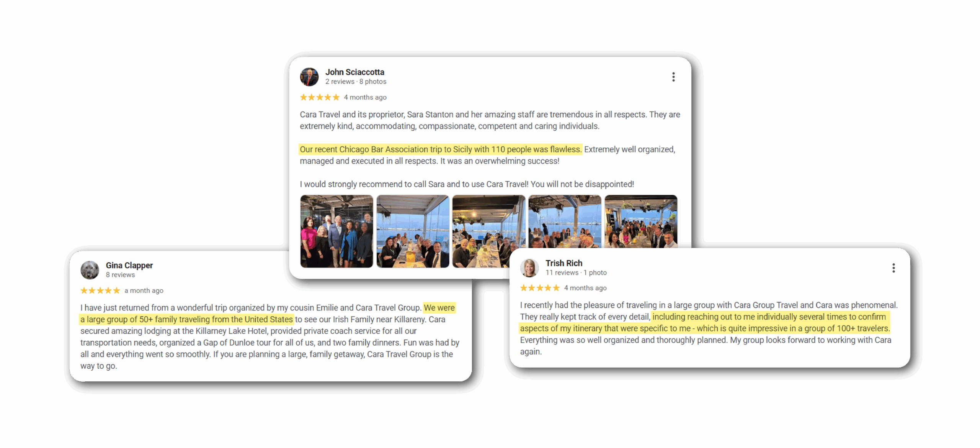Open John Sciaccotta's reviewer name link
Screen dimensions: 980x448
pyautogui.click(x=355, y=72)
